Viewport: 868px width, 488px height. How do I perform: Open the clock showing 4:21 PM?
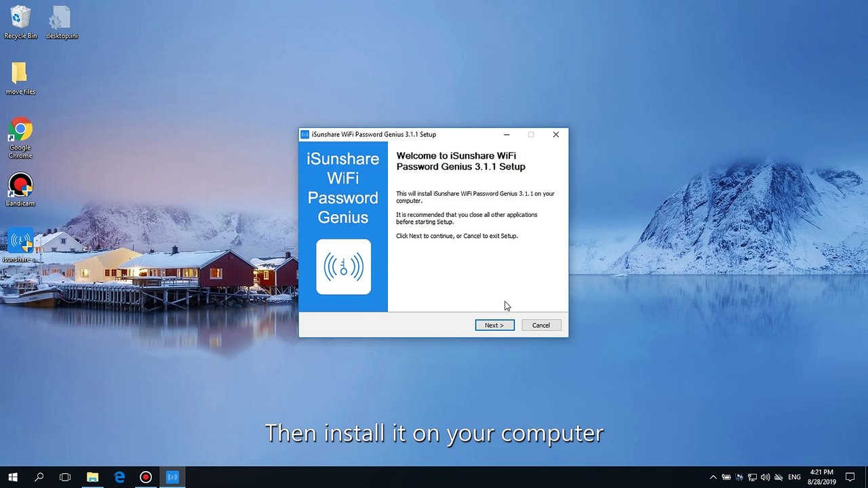[822, 477]
